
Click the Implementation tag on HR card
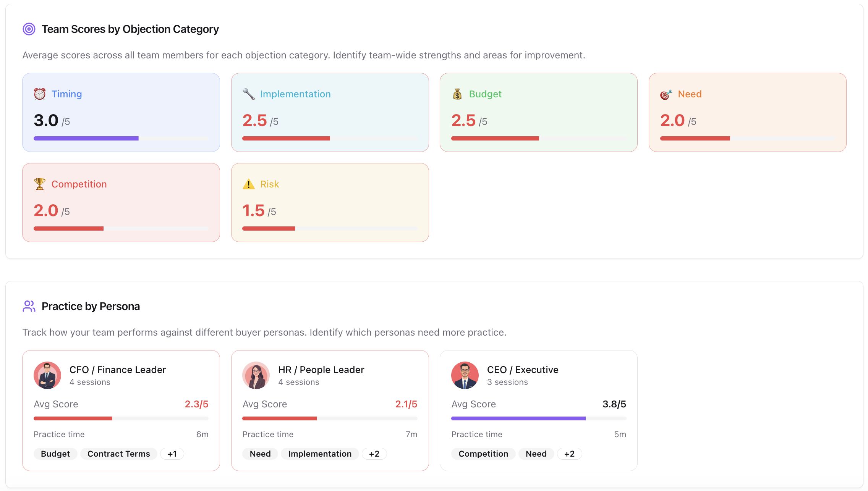(320, 454)
